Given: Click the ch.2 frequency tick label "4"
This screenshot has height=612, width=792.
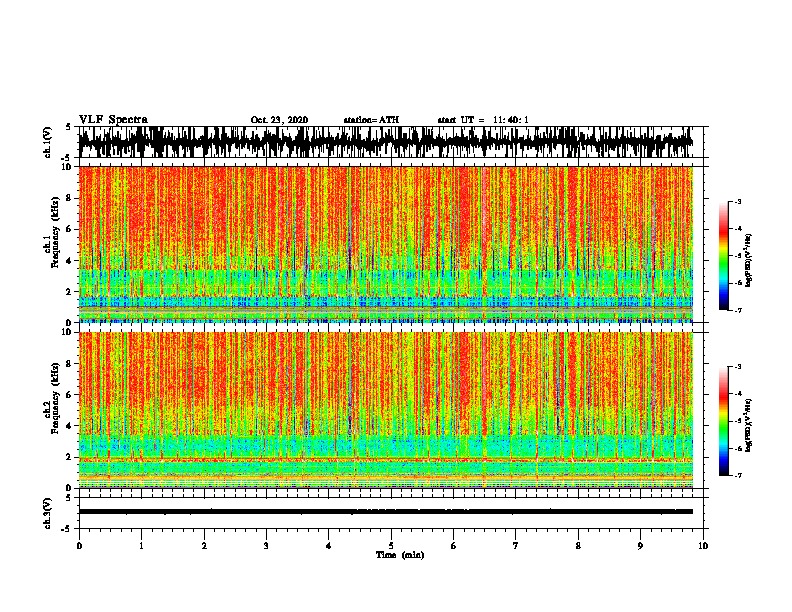Looking at the screenshot, I should [71, 426].
